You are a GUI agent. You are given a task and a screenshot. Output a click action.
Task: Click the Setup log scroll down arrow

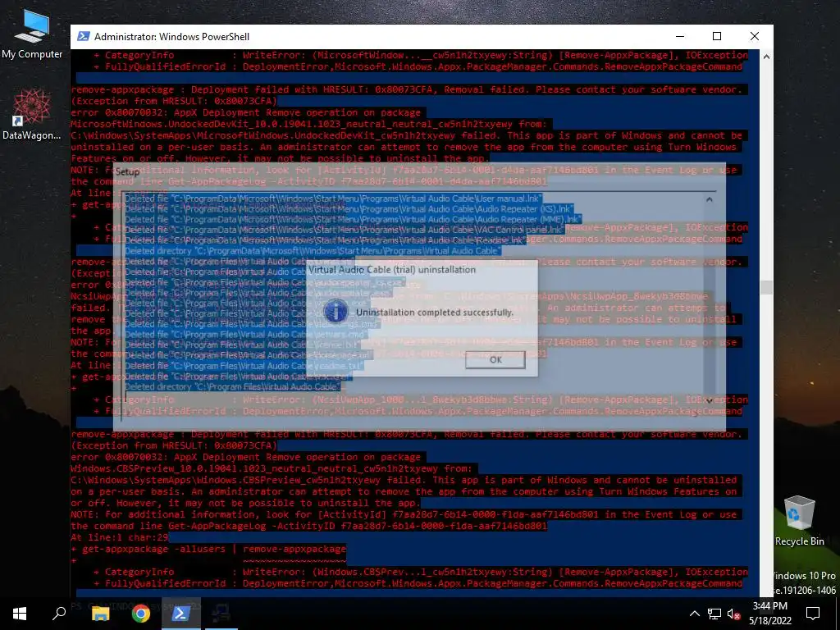(709, 400)
